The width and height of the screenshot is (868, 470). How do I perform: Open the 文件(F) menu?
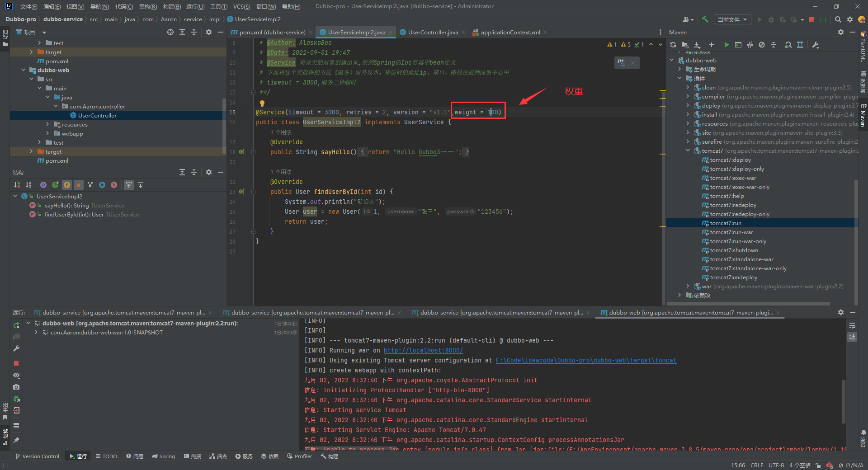pos(29,6)
